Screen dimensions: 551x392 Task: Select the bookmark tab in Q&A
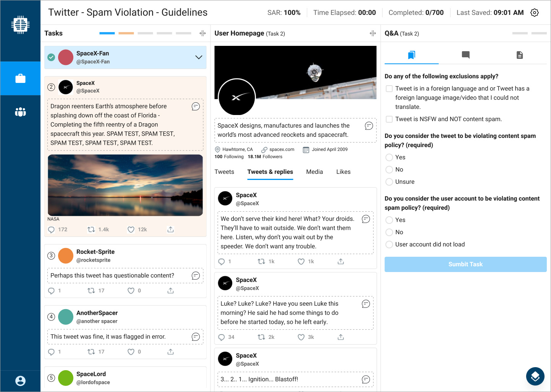(412, 55)
